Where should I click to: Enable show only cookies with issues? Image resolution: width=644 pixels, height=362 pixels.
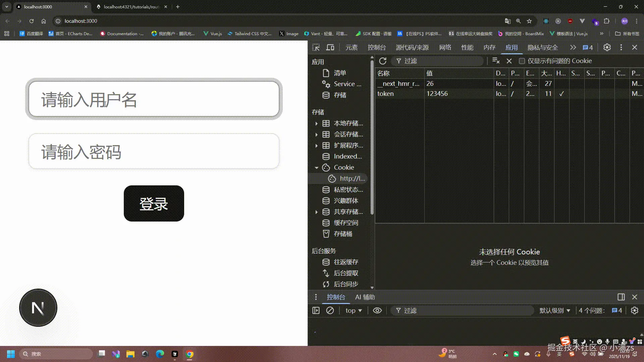pos(522,61)
